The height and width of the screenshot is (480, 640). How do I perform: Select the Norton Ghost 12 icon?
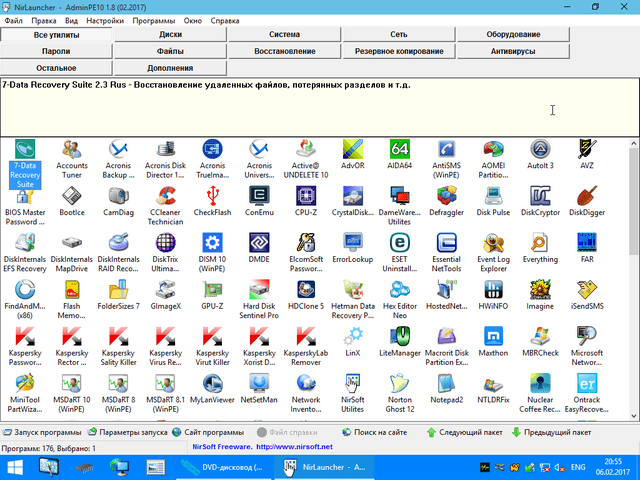point(399,386)
